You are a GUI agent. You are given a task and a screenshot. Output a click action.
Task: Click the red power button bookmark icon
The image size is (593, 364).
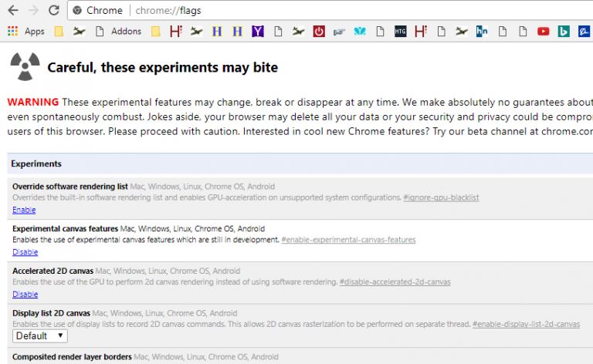319,32
